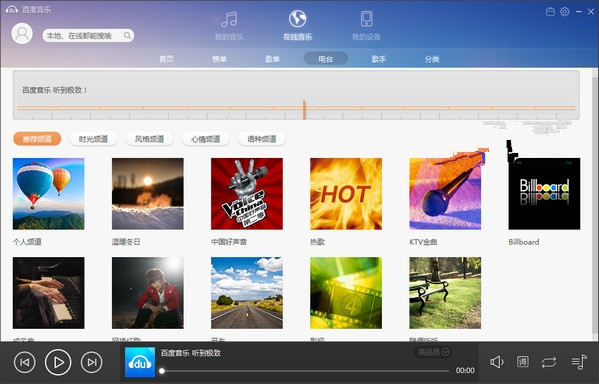Open the 热歌 HOT flame thumbnail
This screenshot has width=599, height=384.
tap(346, 194)
